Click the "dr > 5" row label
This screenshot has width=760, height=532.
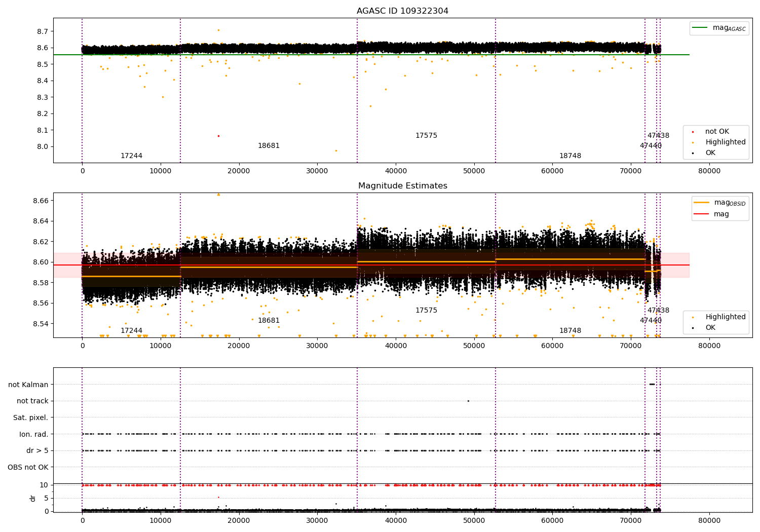[x=37, y=450]
